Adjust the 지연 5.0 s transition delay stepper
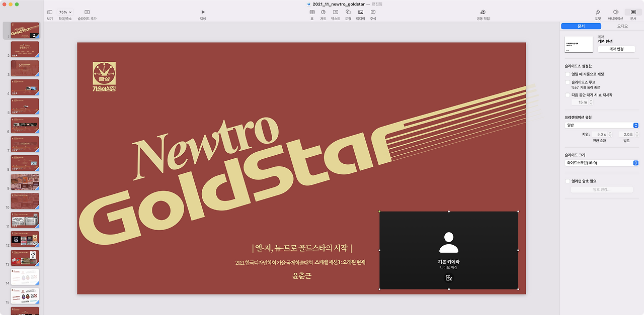The width and height of the screenshot is (644, 315). (x=610, y=134)
